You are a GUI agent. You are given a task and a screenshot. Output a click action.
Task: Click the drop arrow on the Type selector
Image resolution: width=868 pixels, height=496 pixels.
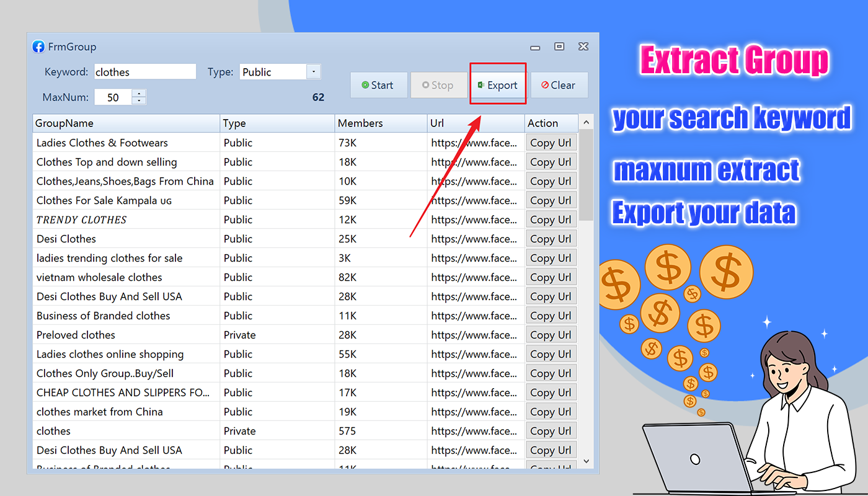[x=314, y=71]
